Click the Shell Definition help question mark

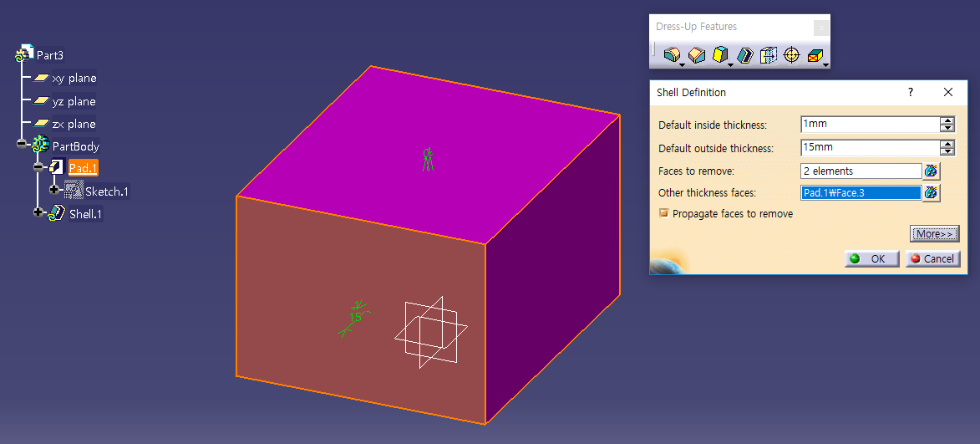pos(910,92)
